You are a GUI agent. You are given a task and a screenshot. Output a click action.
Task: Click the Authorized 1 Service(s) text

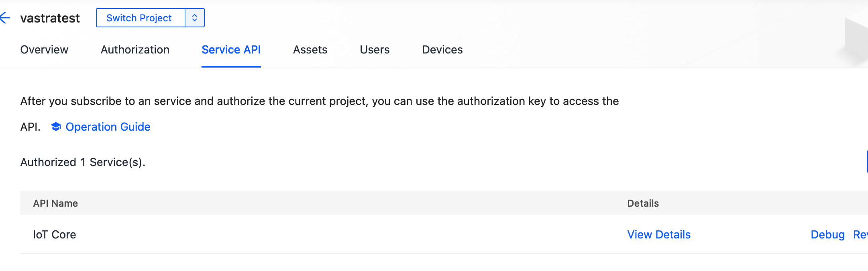click(83, 162)
